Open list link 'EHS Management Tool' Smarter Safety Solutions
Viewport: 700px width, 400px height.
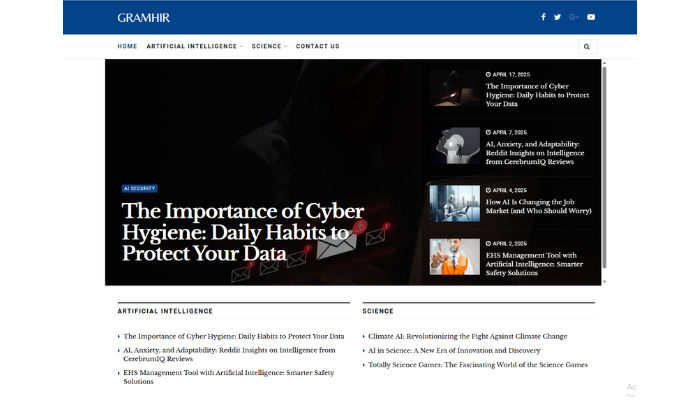pos(229,377)
